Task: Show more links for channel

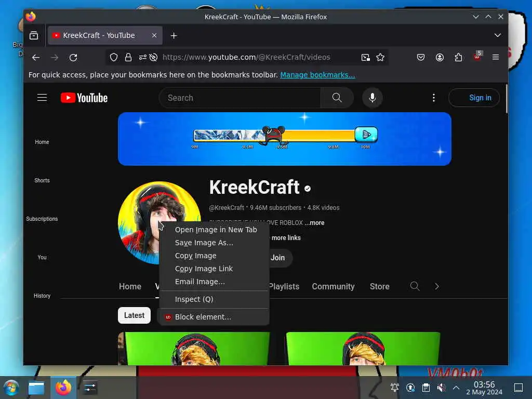Action: pyautogui.click(x=286, y=237)
